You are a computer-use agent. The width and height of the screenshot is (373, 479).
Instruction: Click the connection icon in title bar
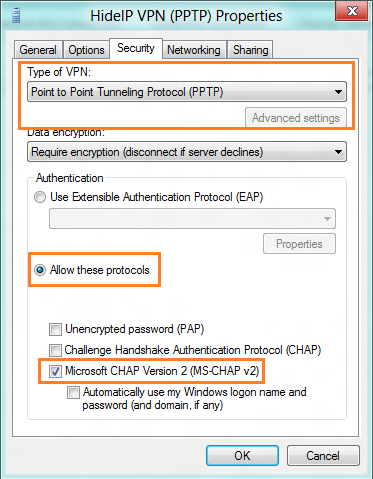[x=16, y=16]
